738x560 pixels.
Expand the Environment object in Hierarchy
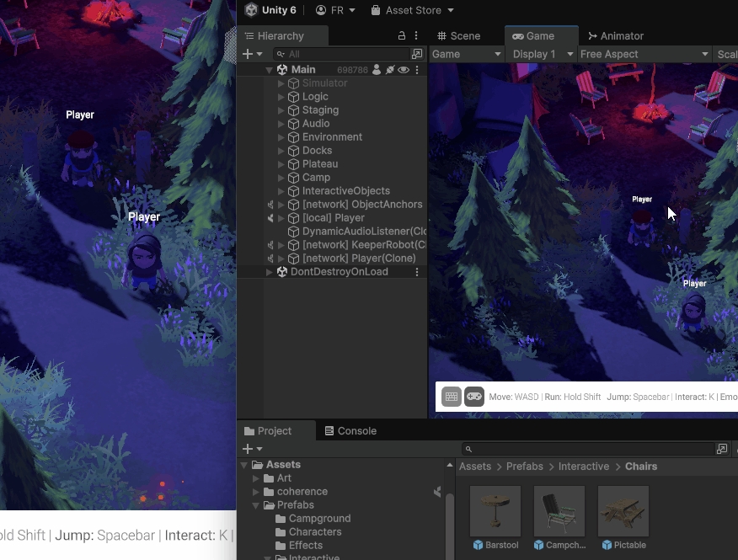(281, 137)
